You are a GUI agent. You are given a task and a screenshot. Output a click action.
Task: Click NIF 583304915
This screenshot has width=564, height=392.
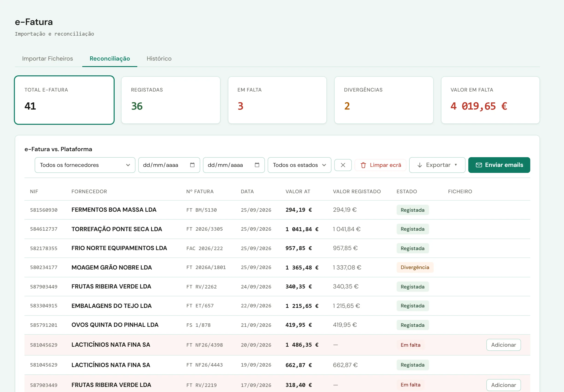[x=44, y=306]
